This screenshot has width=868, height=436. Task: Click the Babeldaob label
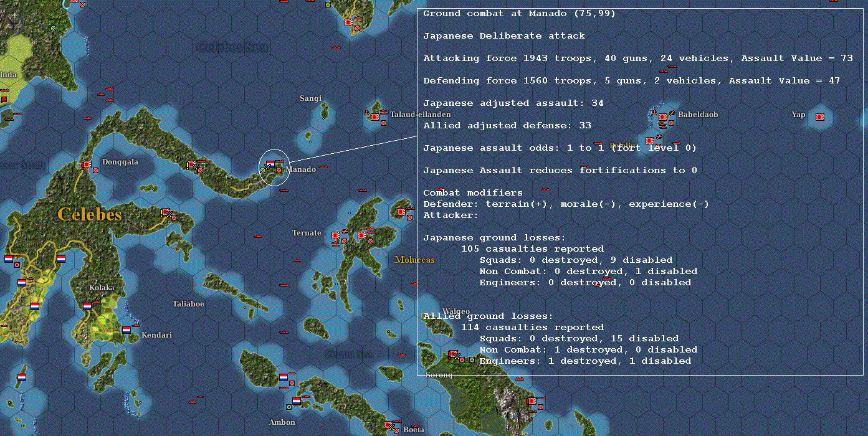(698, 115)
